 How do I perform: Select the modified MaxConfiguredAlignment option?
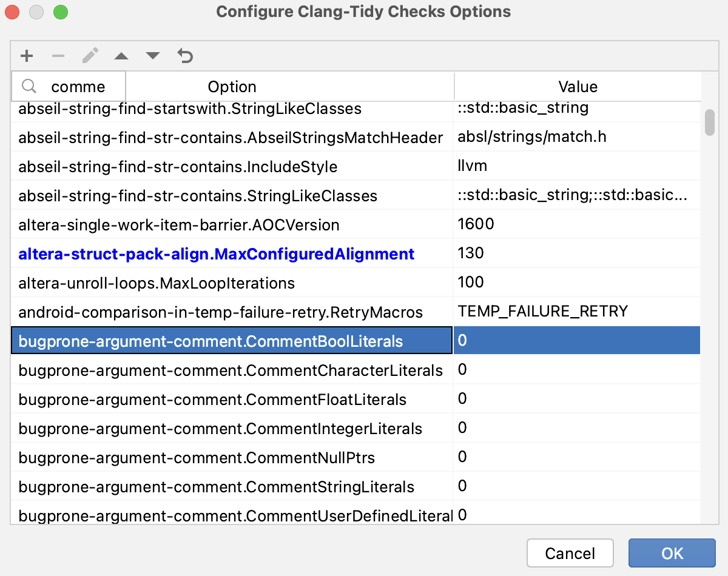point(214,253)
